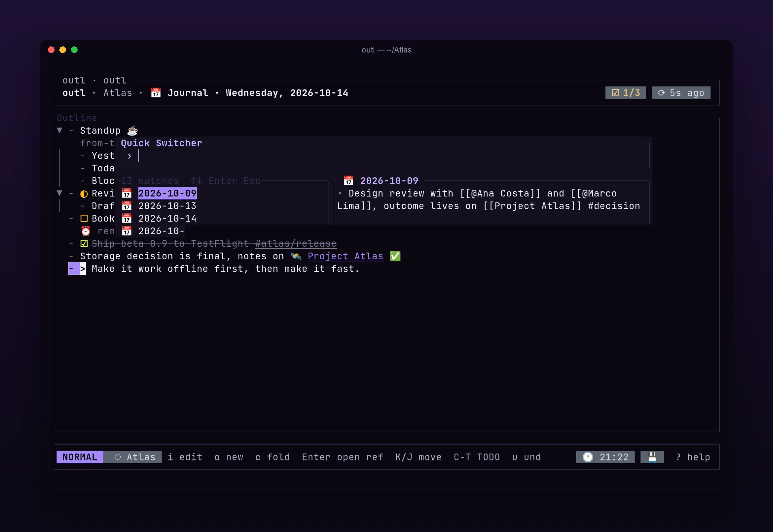Click the 2026-10-09 preview pane title
773x532 pixels.
[x=389, y=181]
